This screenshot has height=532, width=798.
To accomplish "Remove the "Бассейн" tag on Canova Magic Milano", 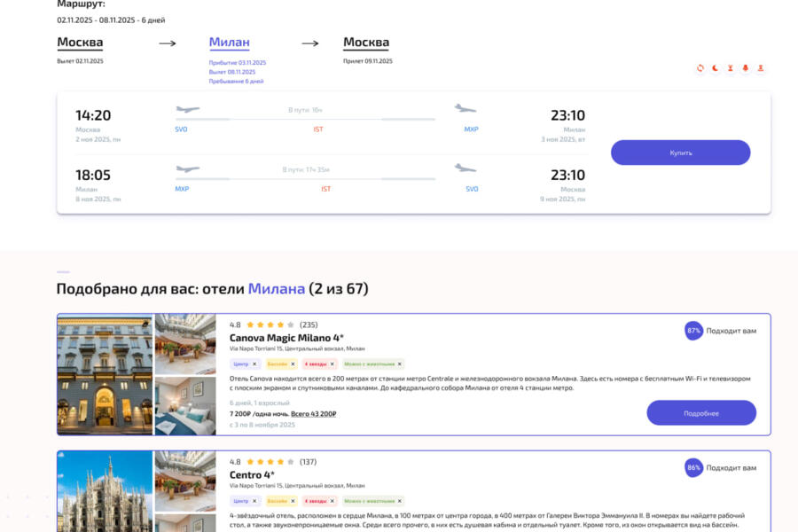I will click(x=293, y=364).
